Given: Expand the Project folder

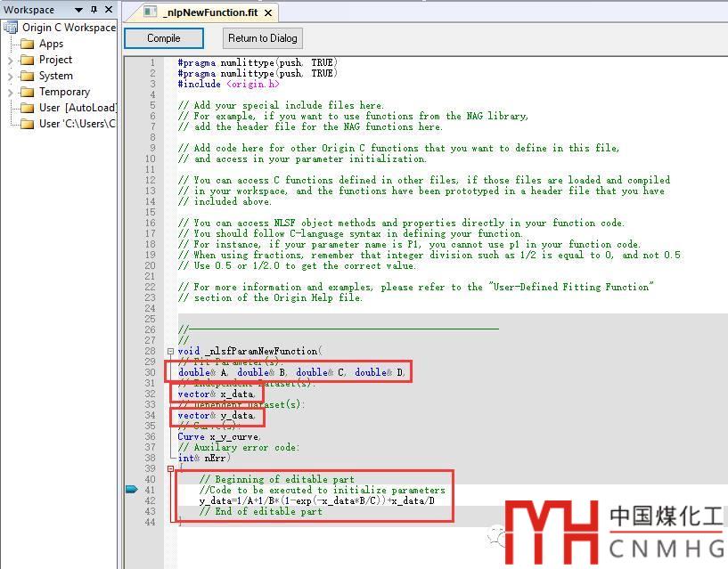Looking at the screenshot, I should 10,61.
